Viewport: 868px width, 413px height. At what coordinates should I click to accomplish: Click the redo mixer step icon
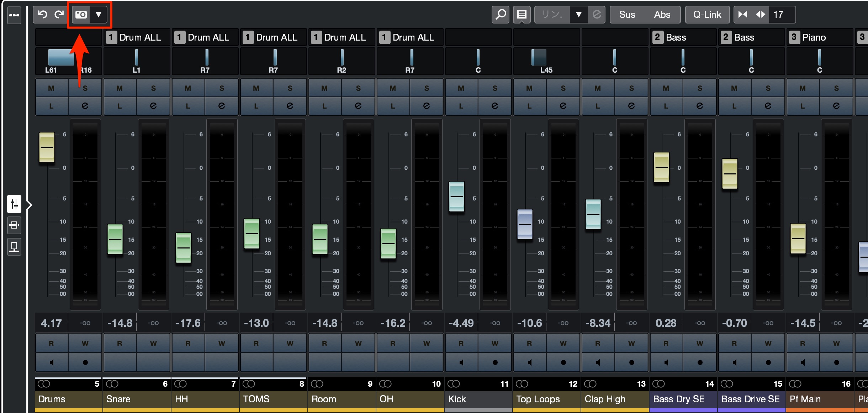click(x=59, y=14)
